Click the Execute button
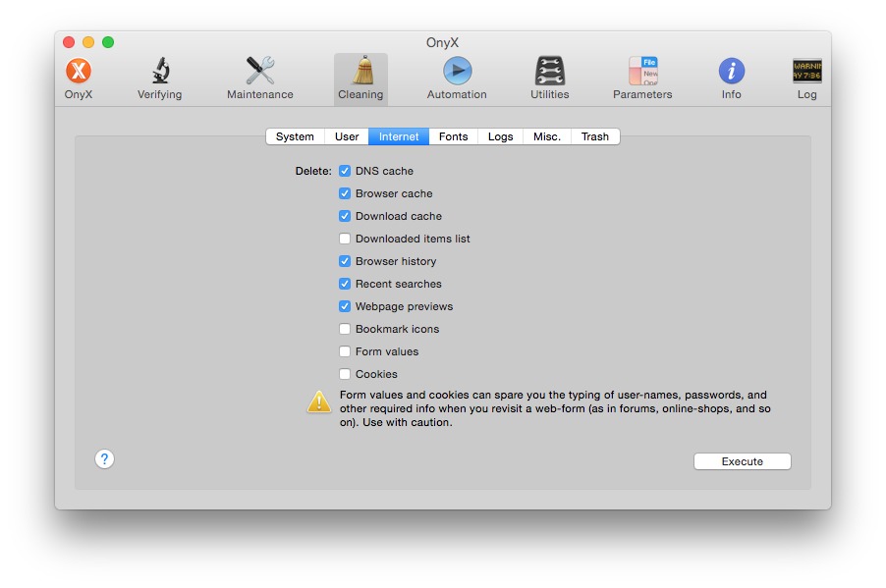 [742, 461]
